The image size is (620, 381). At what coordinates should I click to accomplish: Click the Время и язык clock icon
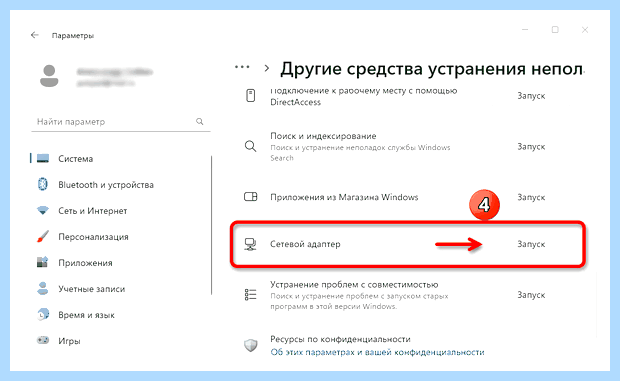43,315
